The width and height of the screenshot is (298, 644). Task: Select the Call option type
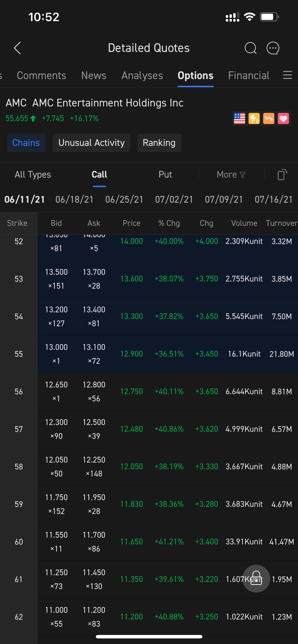(99, 175)
